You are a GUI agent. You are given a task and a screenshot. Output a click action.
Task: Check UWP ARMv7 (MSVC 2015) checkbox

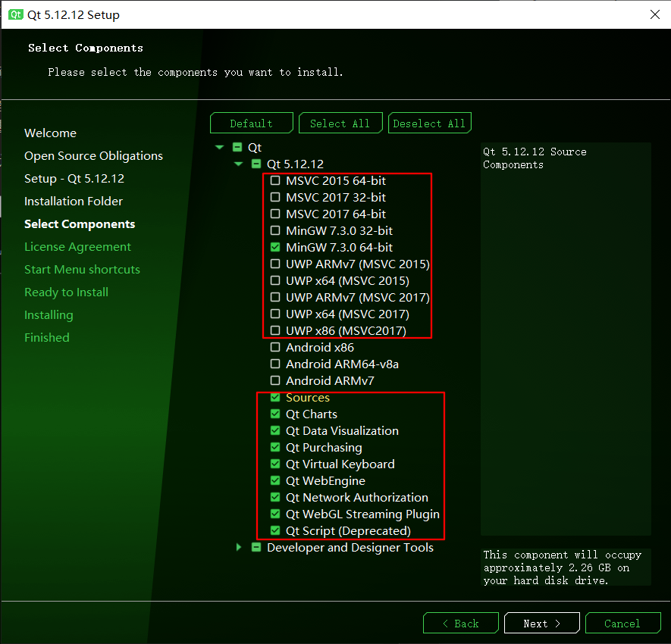tap(275, 264)
